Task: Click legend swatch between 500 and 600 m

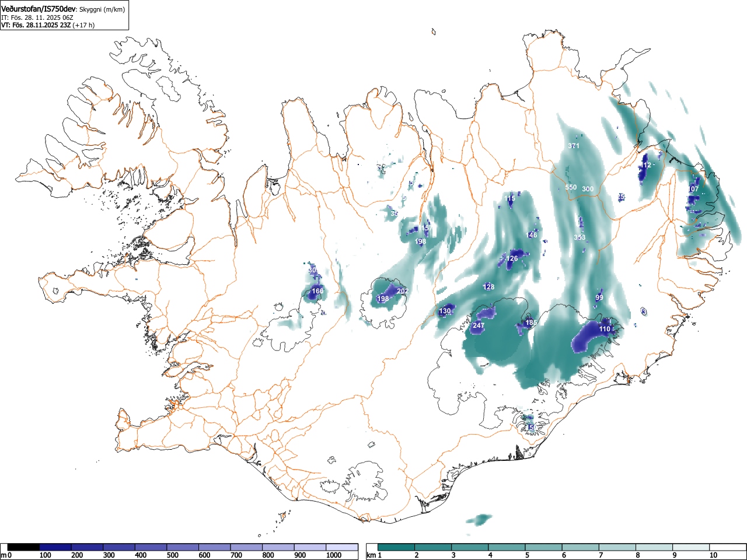Action: (x=183, y=547)
